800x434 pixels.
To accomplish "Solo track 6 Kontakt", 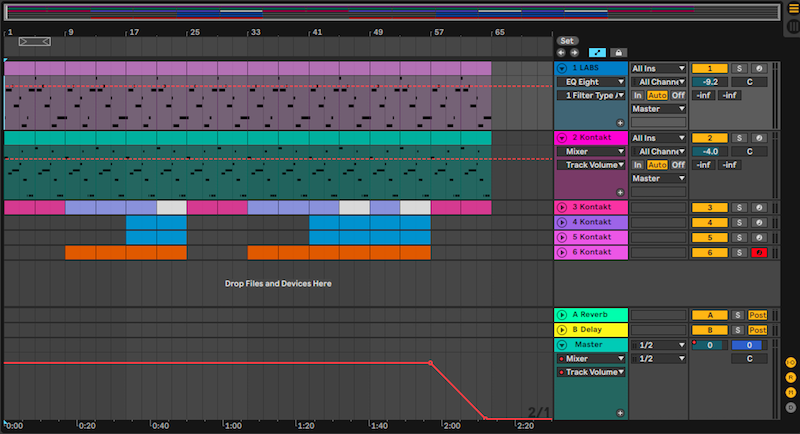I will coord(739,253).
